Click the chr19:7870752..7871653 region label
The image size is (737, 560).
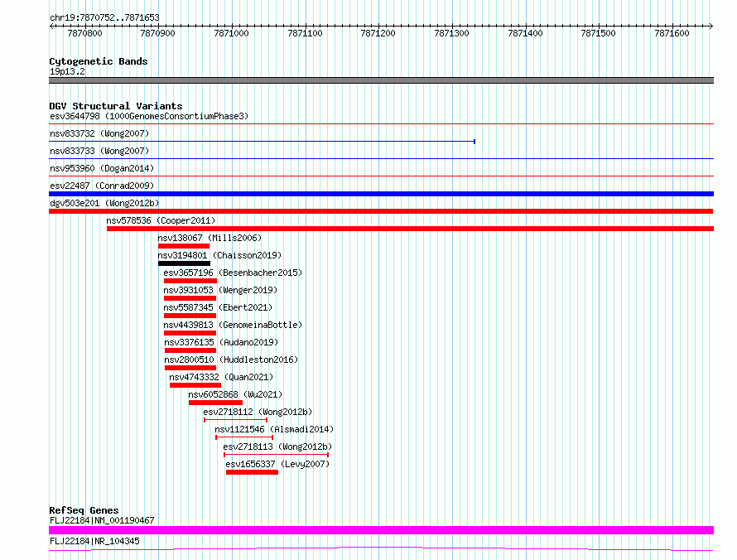click(104, 18)
